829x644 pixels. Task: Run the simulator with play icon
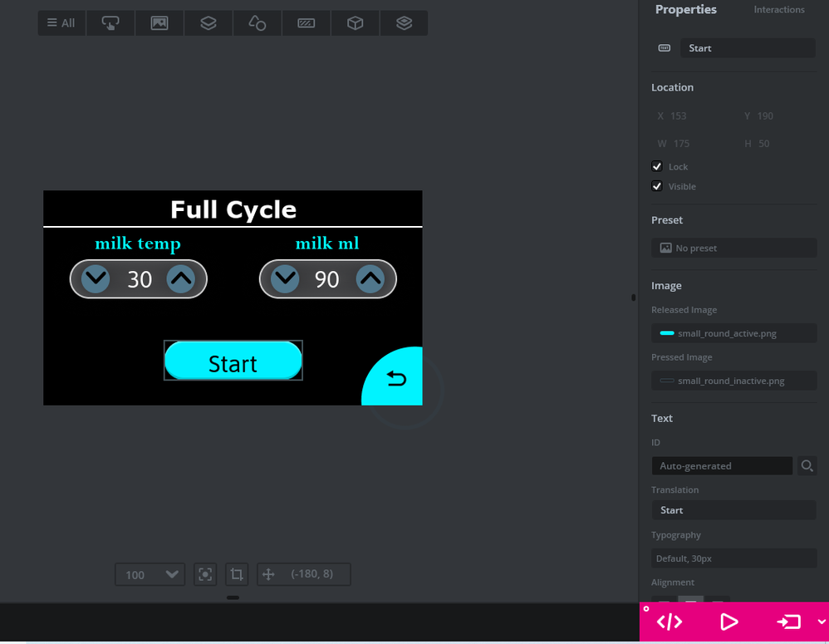(728, 622)
